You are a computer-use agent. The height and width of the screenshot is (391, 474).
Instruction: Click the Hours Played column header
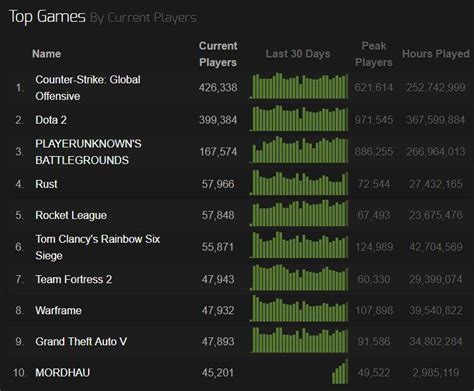(x=436, y=54)
